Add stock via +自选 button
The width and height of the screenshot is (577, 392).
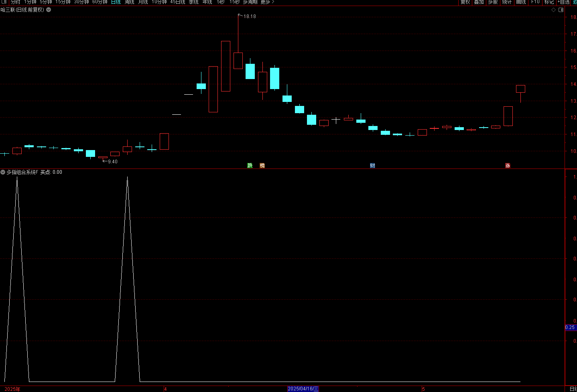click(x=564, y=2)
